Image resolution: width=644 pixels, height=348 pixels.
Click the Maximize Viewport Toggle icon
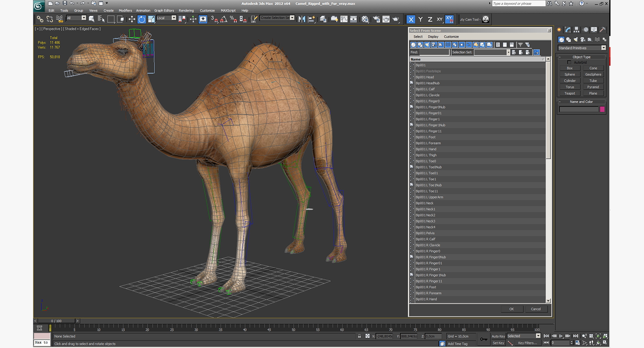[x=605, y=343]
